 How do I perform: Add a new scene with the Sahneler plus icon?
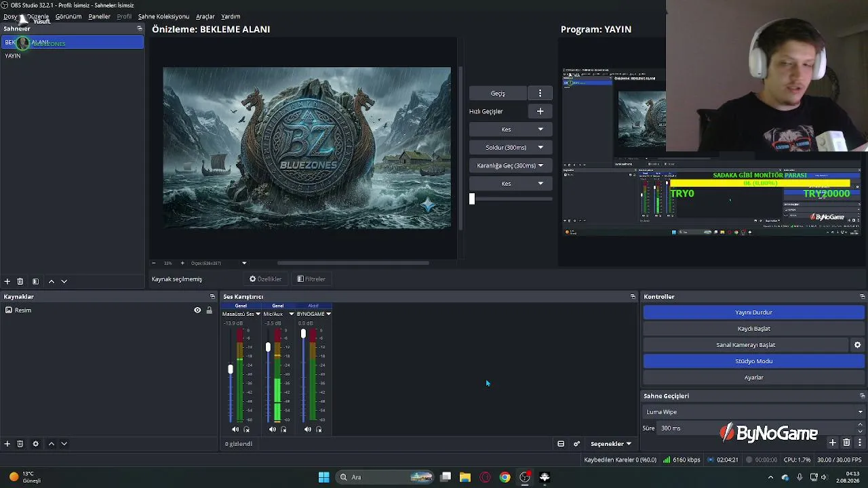click(x=7, y=281)
